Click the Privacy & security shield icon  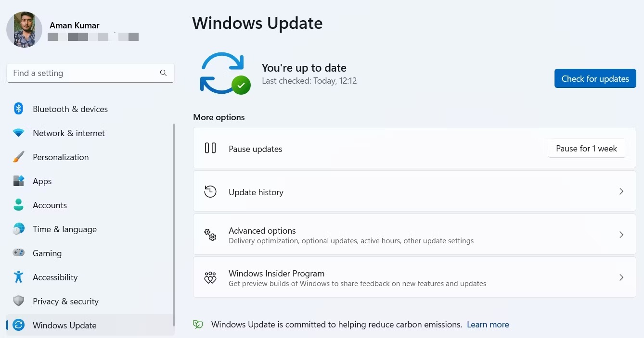click(18, 301)
